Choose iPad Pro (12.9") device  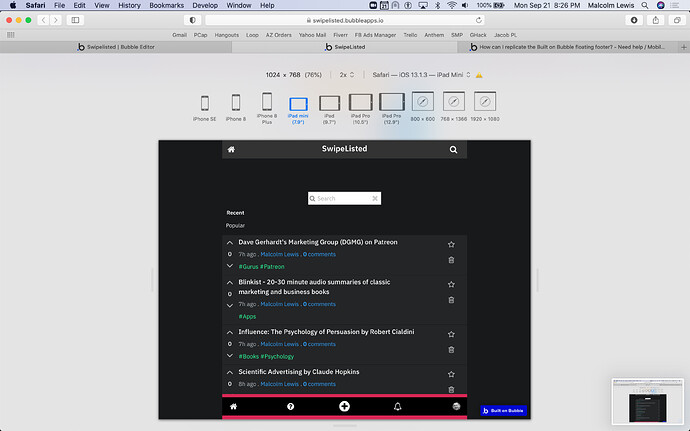[x=392, y=108]
